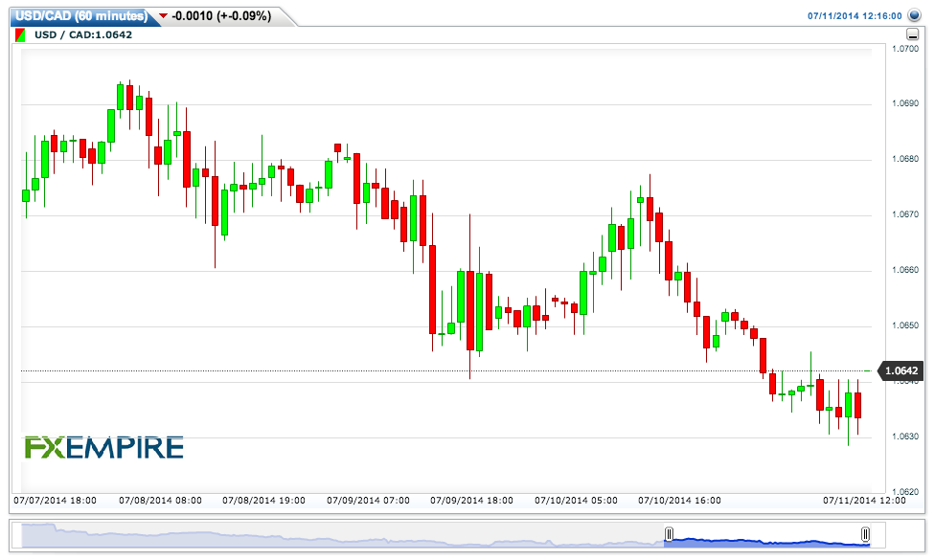Screen dimensions: 935x560
Task: Click the 07/09/2014 07:00 time label
Action: click(369, 501)
